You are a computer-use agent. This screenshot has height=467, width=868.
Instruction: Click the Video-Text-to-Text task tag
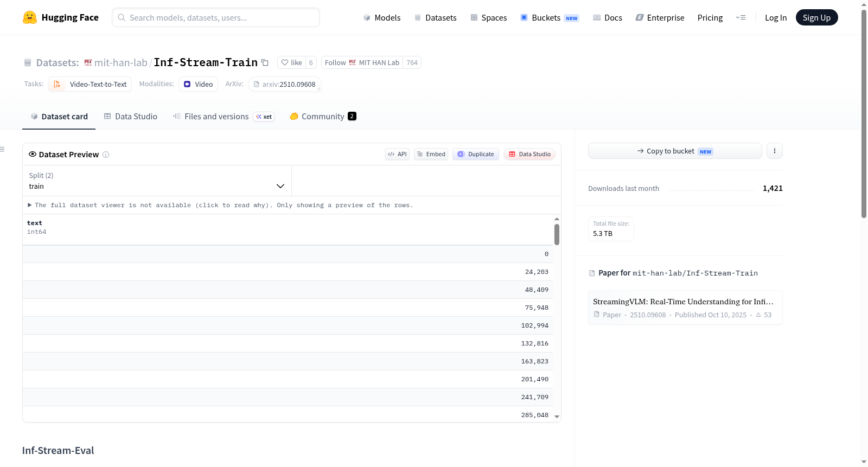(90, 84)
